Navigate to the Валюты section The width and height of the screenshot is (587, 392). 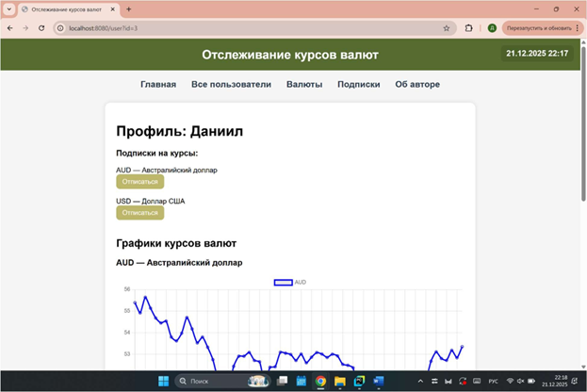[x=304, y=85]
